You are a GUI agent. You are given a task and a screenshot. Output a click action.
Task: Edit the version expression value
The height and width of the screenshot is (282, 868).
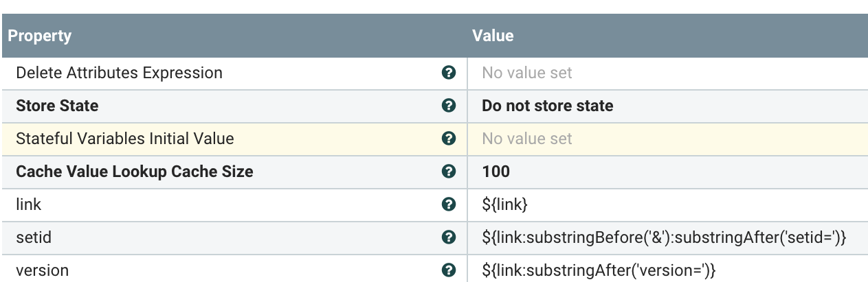(x=599, y=270)
